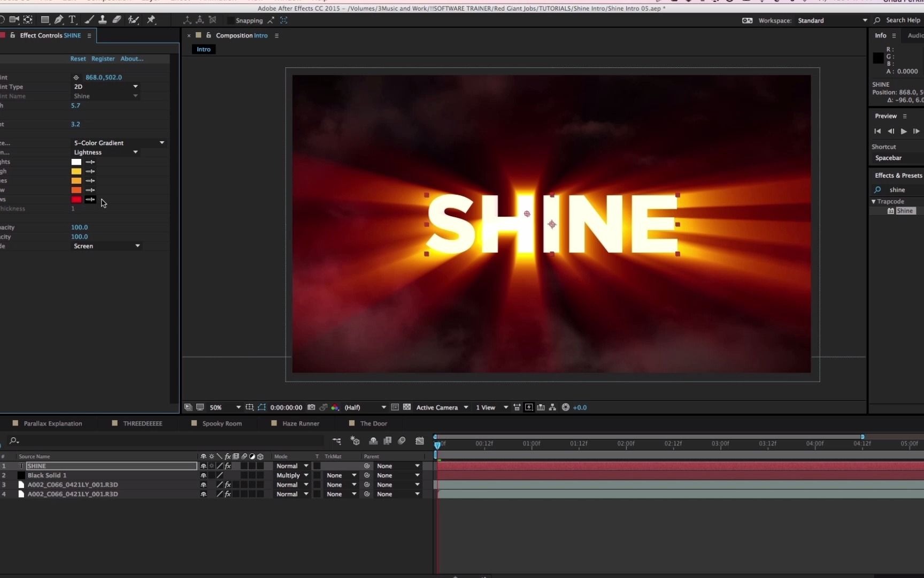
Task: Select the Horizontal Type tool
Action: click(x=73, y=20)
